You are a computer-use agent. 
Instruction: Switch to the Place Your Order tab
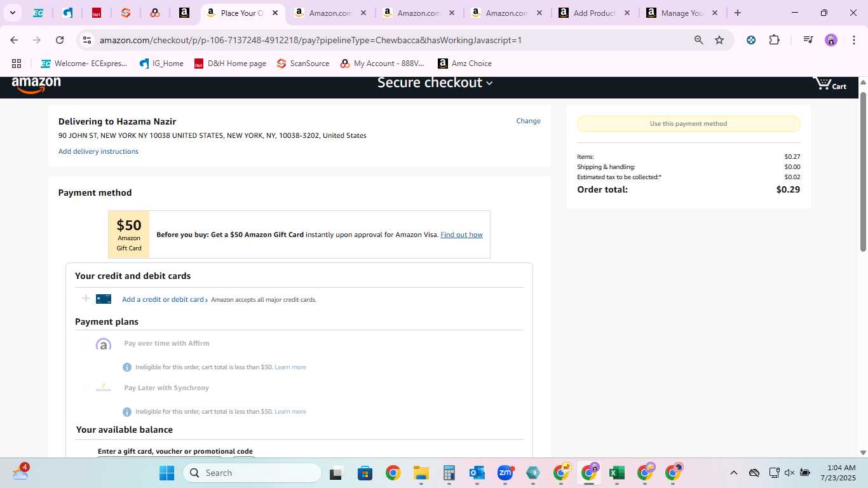tap(242, 13)
